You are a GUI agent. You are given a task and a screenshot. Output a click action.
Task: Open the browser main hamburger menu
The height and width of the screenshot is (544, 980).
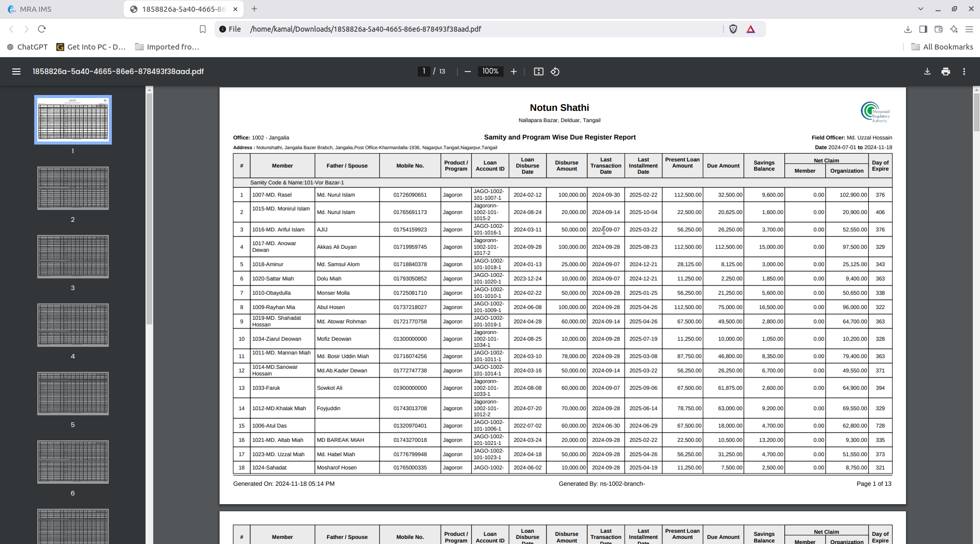tap(969, 29)
